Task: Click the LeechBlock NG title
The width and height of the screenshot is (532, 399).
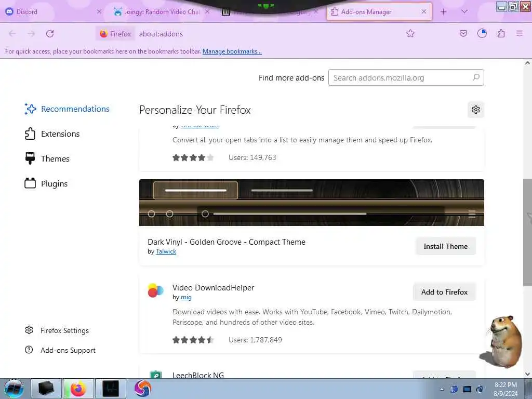Action: coord(198,375)
